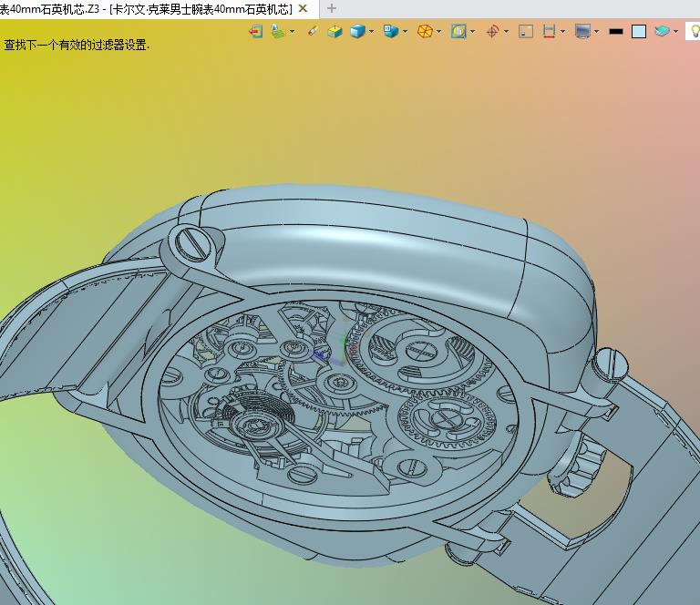Click the orange wireframe polygon icon
Image resolution: width=700 pixels, height=605 pixels.
click(424, 31)
